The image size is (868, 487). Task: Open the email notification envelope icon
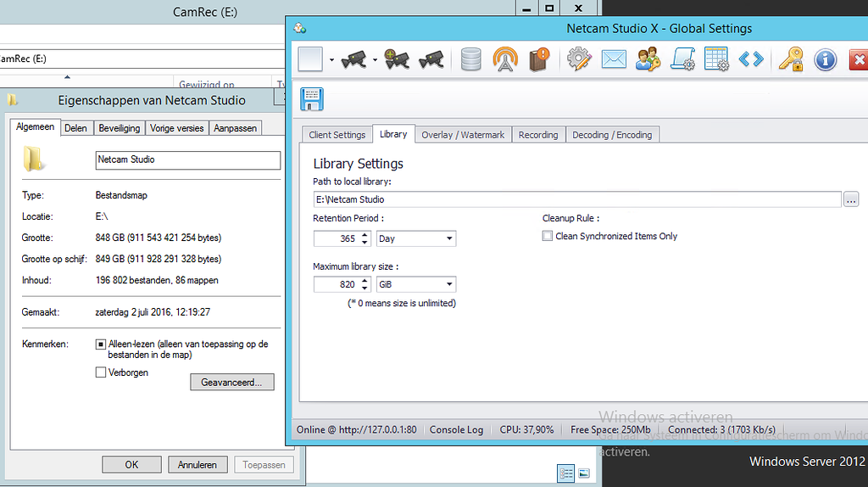tap(614, 59)
